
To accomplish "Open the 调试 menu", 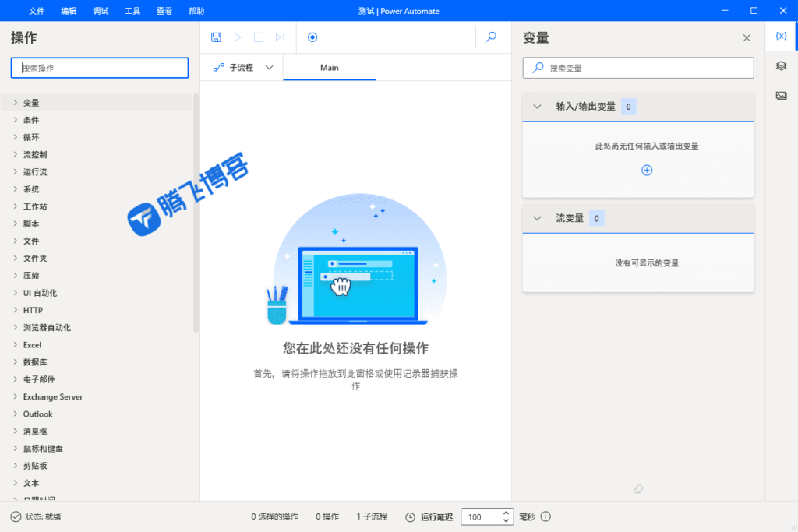I will point(100,11).
